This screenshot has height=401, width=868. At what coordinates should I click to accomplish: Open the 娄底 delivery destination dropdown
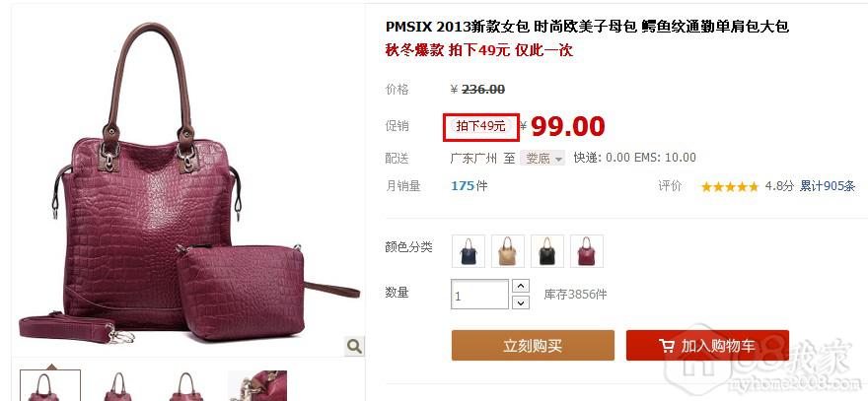[x=542, y=159]
